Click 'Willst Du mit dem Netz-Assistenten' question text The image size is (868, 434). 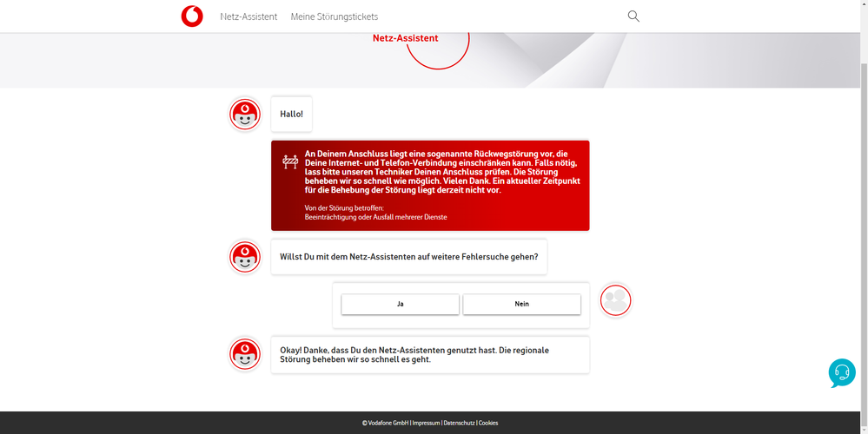(x=408, y=257)
